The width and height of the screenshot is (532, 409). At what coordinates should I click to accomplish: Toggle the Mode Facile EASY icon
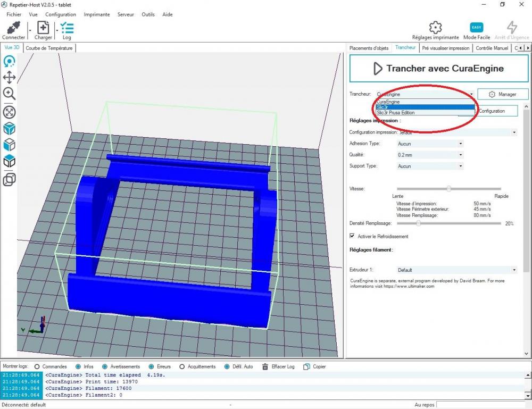(476, 28)
